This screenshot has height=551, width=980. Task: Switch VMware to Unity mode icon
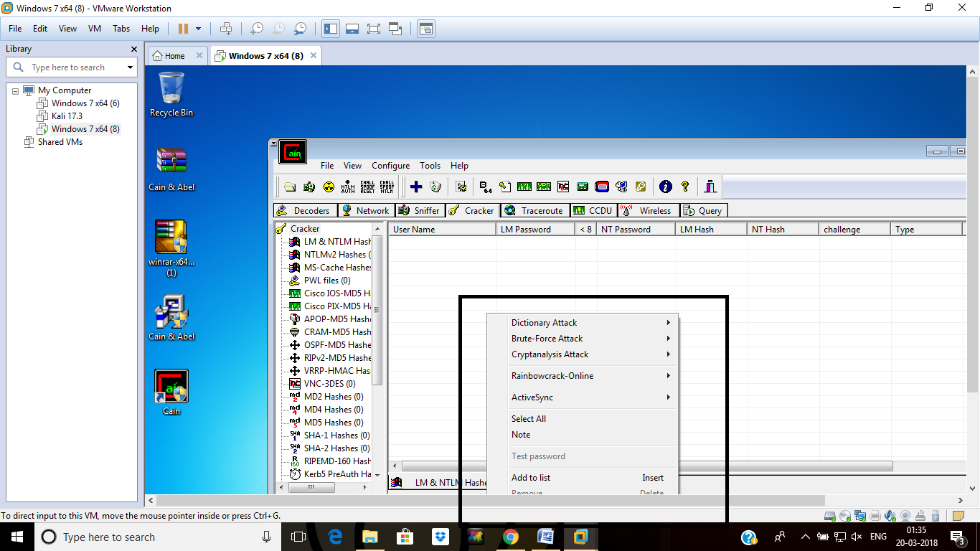click(x=395, y=29)
